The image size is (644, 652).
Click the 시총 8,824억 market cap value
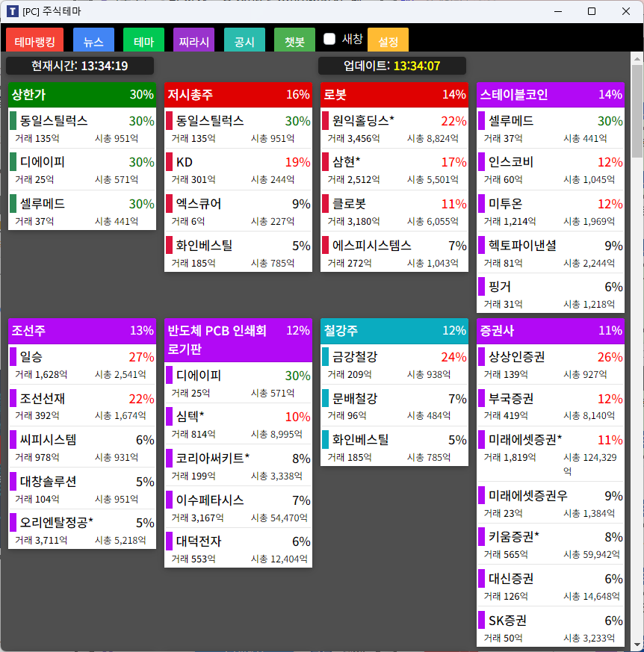433,138
